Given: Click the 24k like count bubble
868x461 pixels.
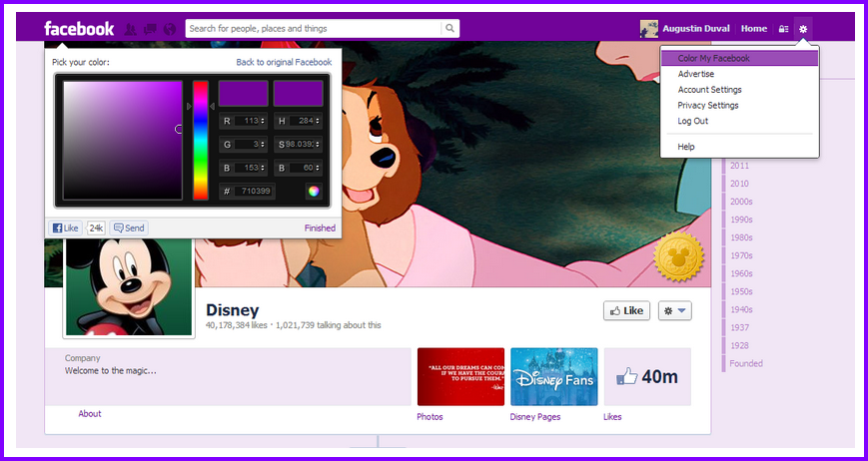Looking at the screenshot, I should pyautogui.click(x=96, y=228).
